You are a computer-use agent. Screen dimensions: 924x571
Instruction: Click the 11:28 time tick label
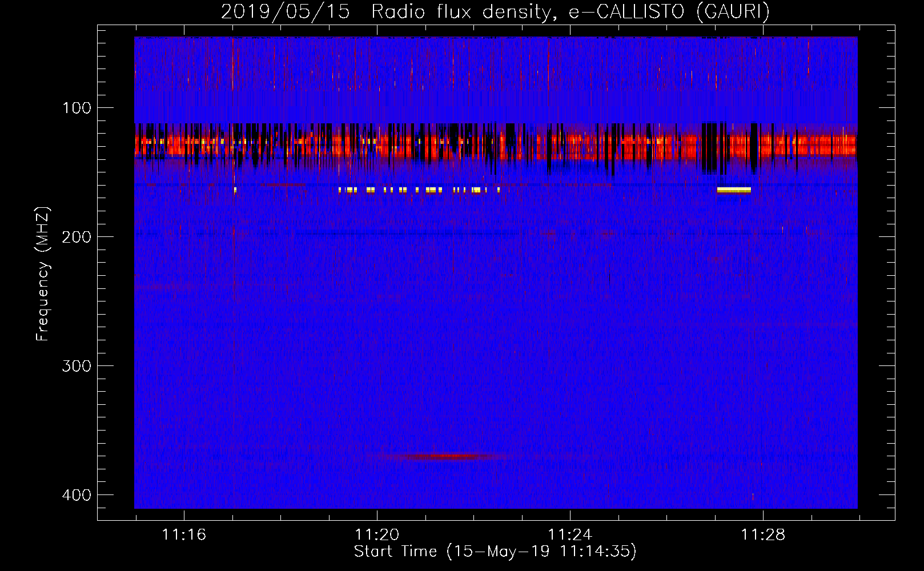(x=763, y=535)
